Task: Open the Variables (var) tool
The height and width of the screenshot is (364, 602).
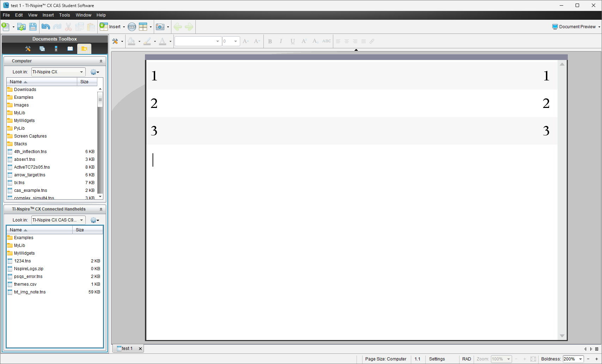Action: [132, 27]
